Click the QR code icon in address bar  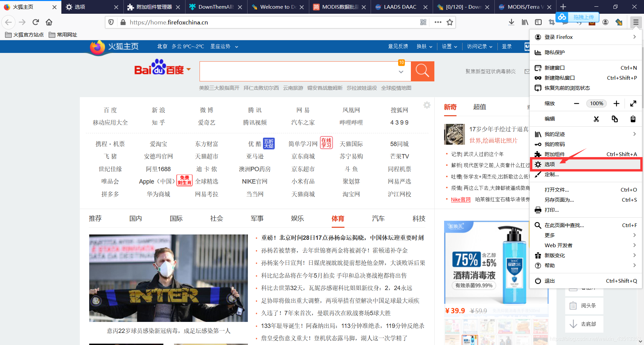(423, 22)
